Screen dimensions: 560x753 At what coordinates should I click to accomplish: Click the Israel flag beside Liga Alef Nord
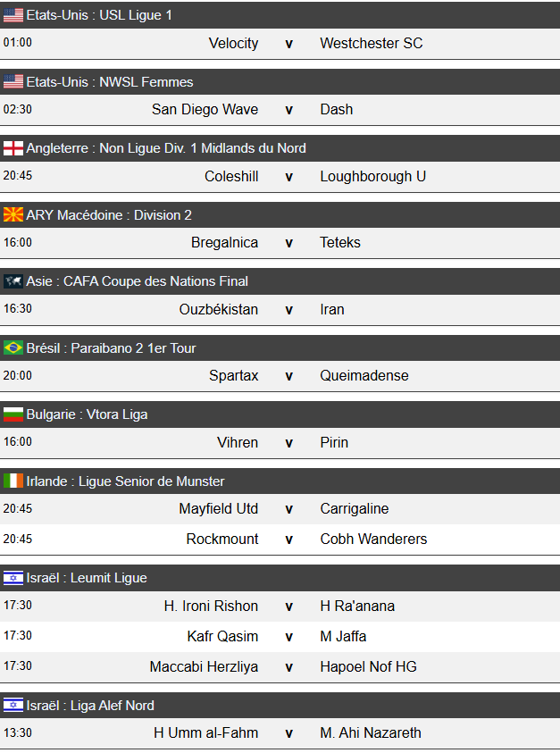coord(13,706)
